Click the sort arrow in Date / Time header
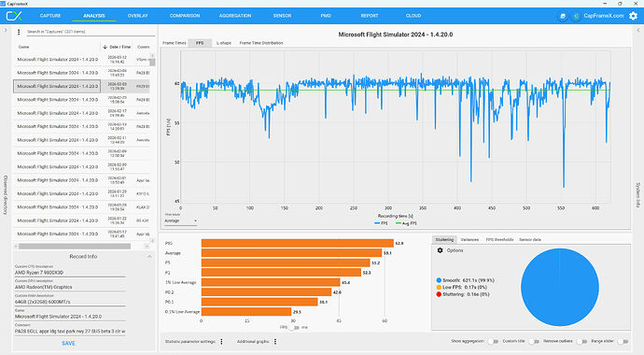644x355 pixels. click(x=105, y=47)
